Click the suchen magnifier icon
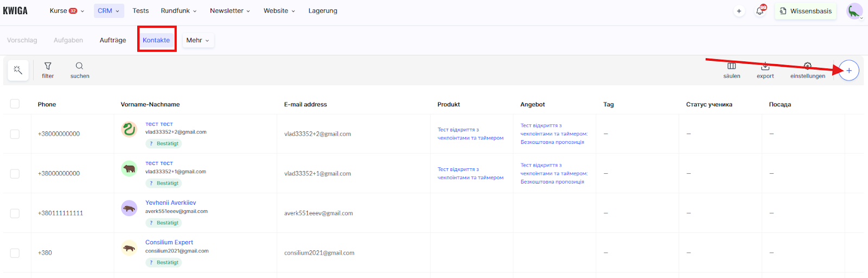Screen dimensions: 868x278 coord(79,66)
